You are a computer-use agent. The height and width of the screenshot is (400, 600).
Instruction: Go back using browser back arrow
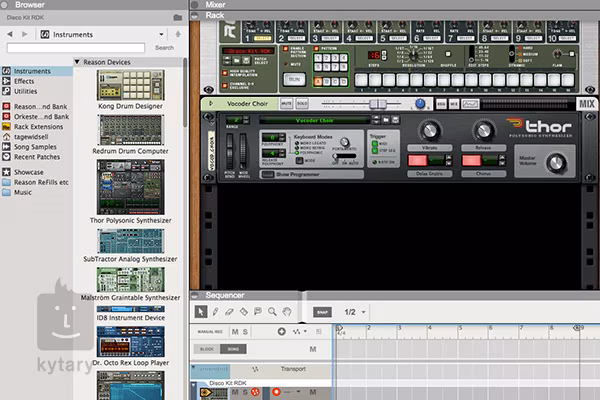(x=10, y=34)
